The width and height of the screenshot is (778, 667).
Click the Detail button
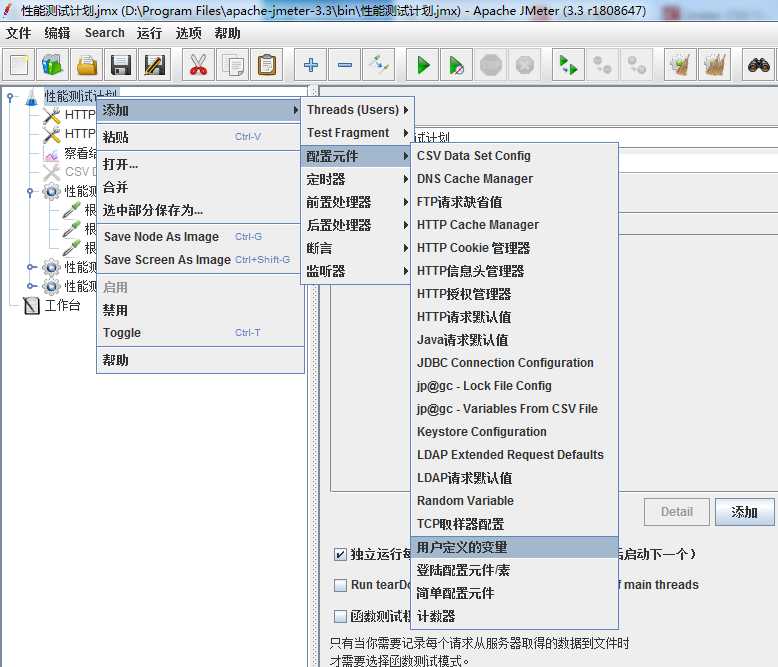(677, 512)
